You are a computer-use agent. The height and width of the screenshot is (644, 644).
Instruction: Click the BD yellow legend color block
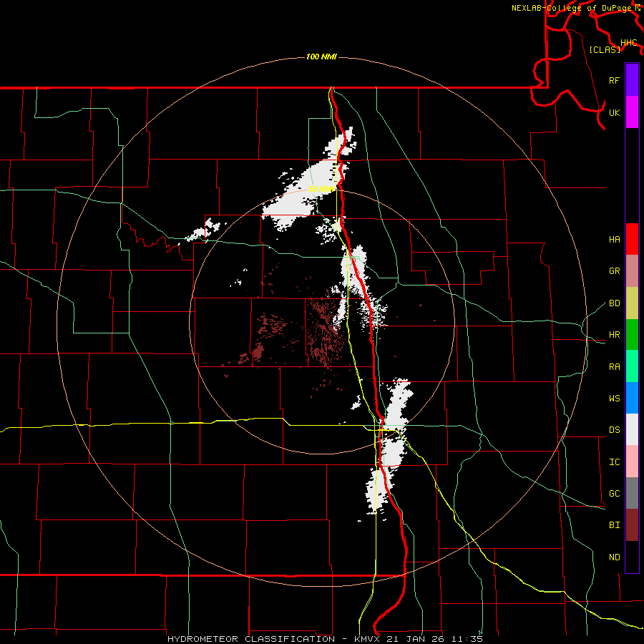click(632, 303)
